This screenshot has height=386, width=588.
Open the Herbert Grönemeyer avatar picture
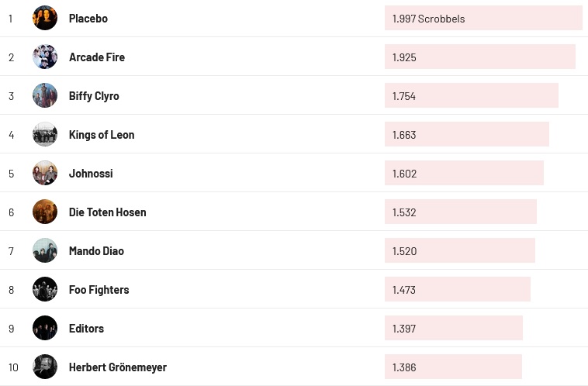(45, 367)
